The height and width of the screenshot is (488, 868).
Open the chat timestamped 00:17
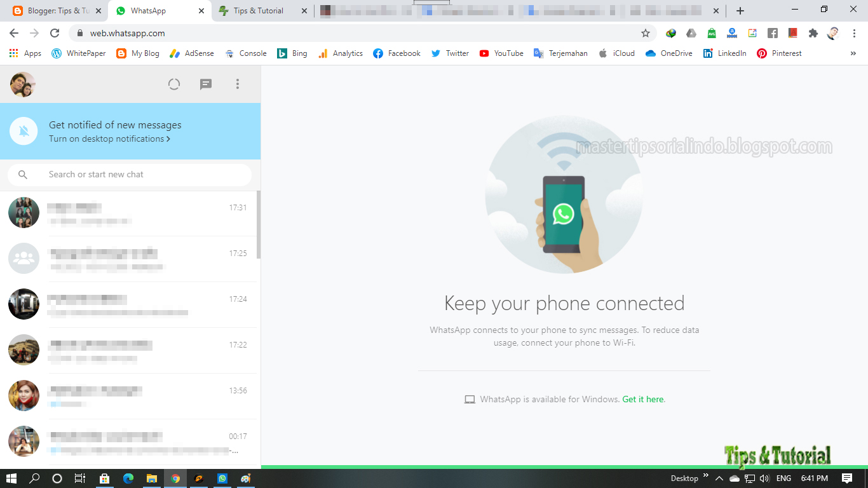[x=128, y=442]
